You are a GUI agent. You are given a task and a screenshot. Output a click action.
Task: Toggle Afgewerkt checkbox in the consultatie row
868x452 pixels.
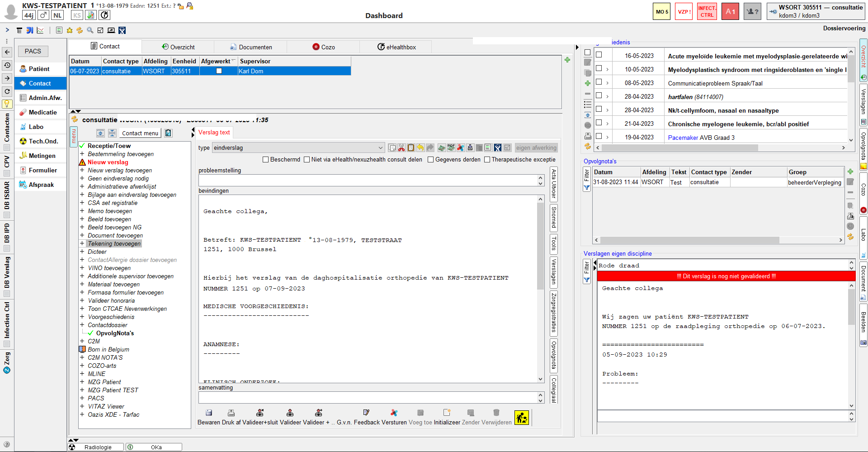point(219,71)
